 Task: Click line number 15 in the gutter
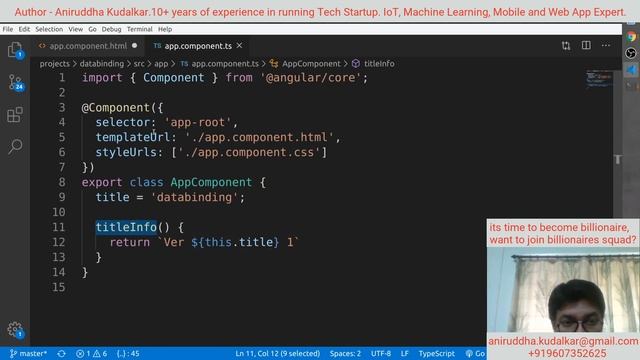58,287
